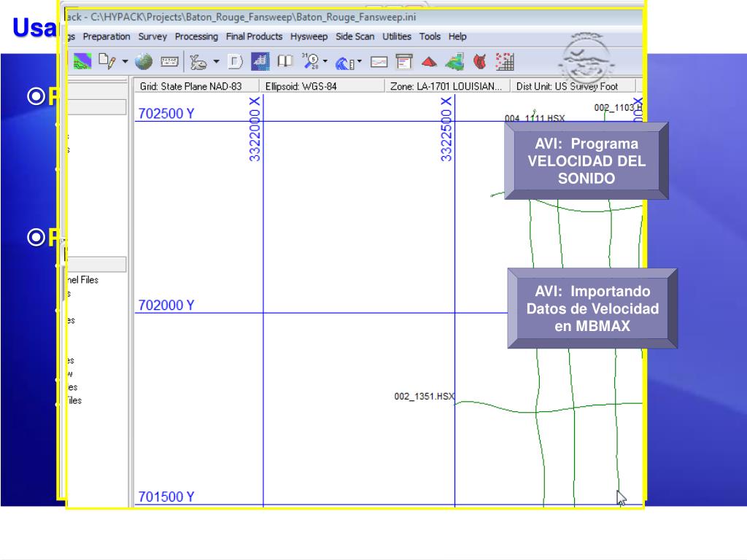Click the 701500 Y grid label
Screen dimensions: 747x560
(x=166, y=497)
